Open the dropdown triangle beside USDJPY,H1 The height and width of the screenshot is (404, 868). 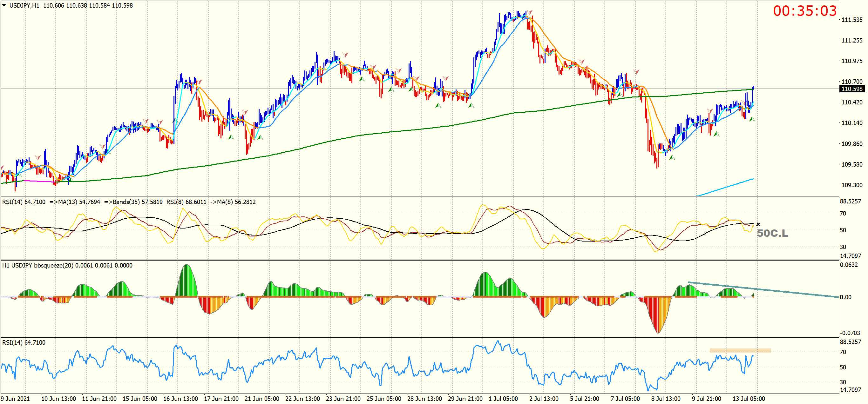point(4,5)
